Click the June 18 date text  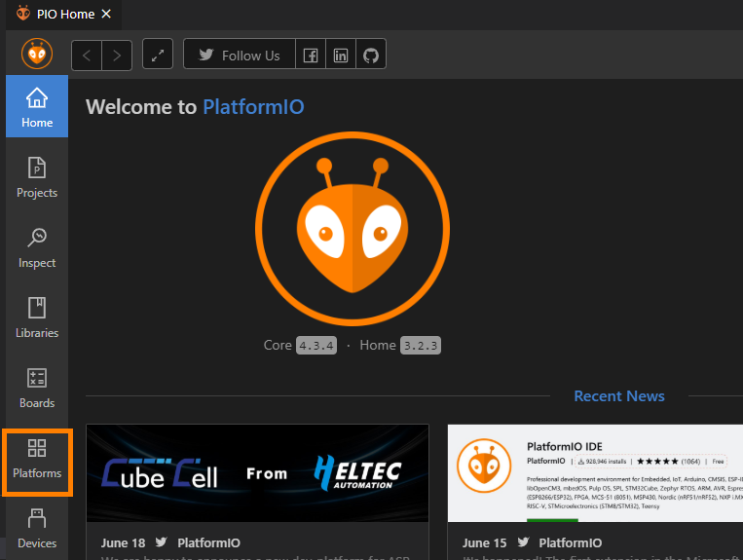pyautogui.click(x=124, y=542)
